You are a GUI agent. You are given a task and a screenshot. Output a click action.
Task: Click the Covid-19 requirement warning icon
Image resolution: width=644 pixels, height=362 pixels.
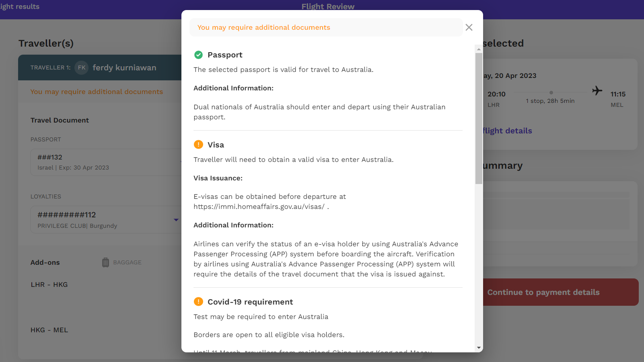198,301
